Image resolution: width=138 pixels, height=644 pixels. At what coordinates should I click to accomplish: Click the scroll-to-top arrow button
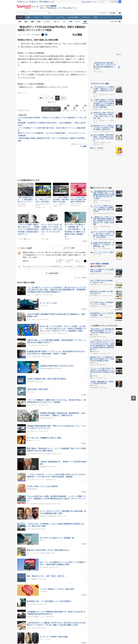pyautogui.click(x=133, y=398)
